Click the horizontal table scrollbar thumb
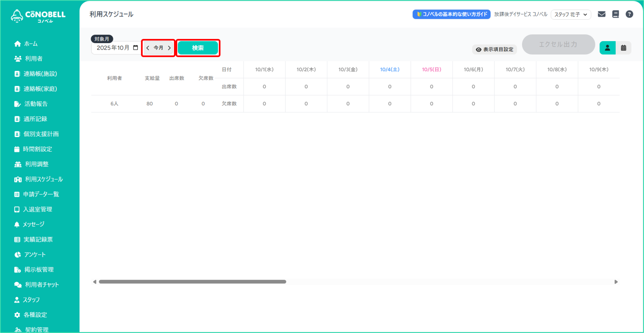The width and height of the screenshot is (644, 333). [192, 282]
